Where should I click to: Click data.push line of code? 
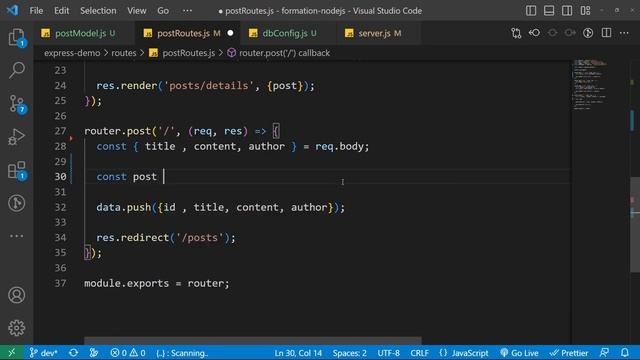(220, 207)
